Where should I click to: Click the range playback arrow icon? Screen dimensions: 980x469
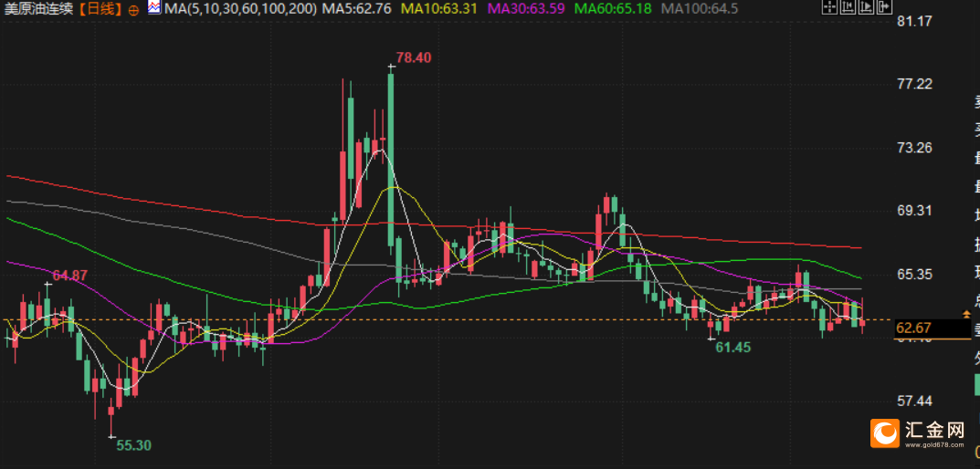pos(866,7)
